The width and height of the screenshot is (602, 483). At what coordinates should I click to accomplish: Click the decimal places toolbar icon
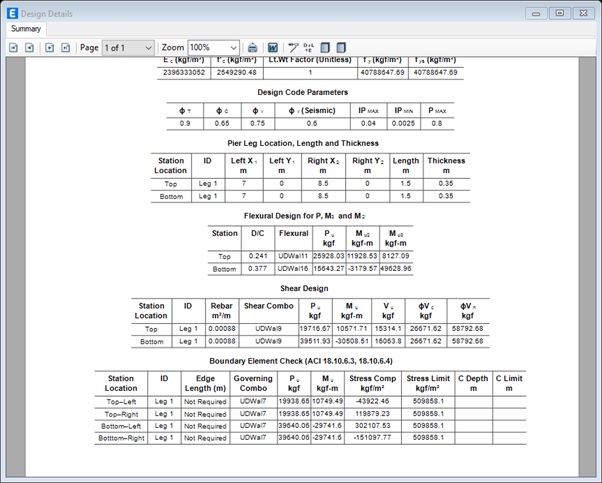(309, 48)
